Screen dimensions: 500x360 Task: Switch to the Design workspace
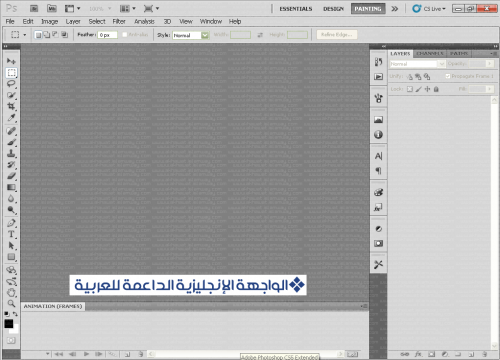[333, 9]
